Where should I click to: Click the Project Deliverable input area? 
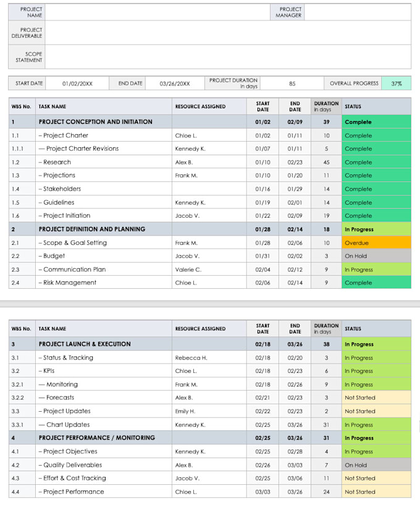228,33
